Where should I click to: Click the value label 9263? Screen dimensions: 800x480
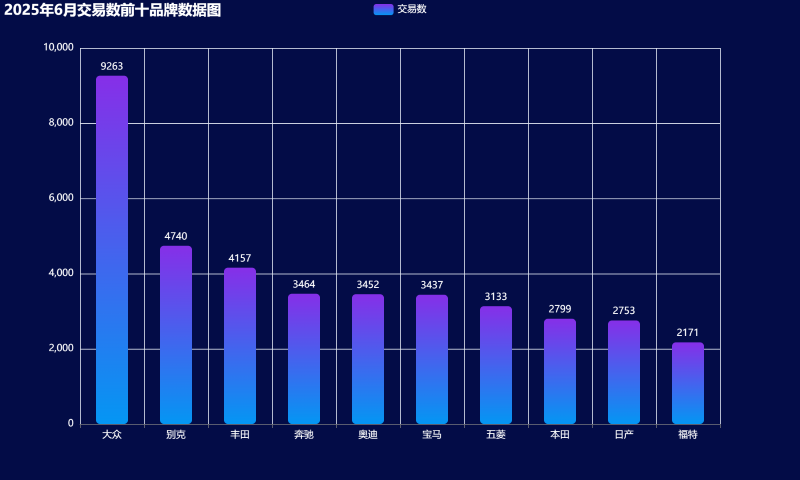tap(112, 66)
